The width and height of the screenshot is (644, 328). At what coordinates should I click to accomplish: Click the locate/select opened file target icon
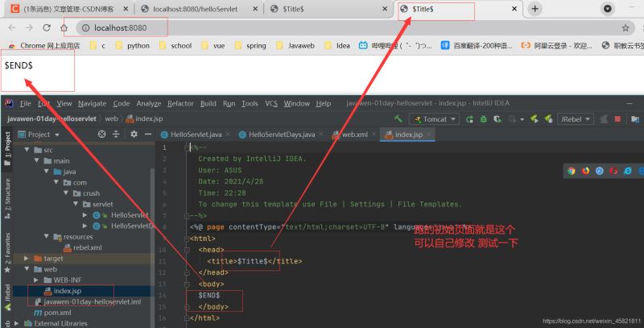click(x=102, y=134)
